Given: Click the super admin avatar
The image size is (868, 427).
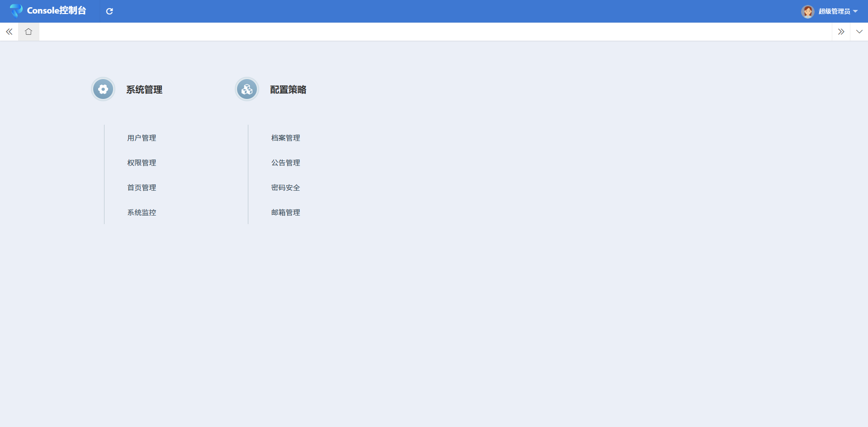Looking at the screenshot, I should pos(808,11).
